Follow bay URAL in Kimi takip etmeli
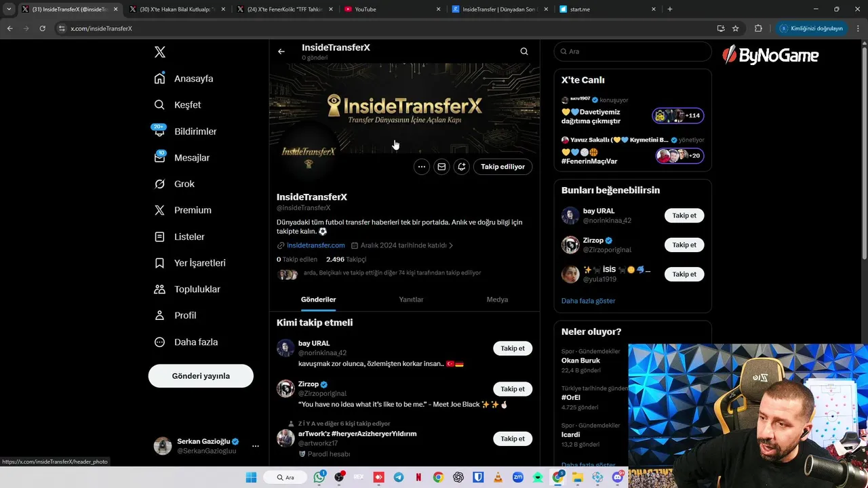Image resolution: width=868 pixels, height=488 pixels. tap(513, 348)
